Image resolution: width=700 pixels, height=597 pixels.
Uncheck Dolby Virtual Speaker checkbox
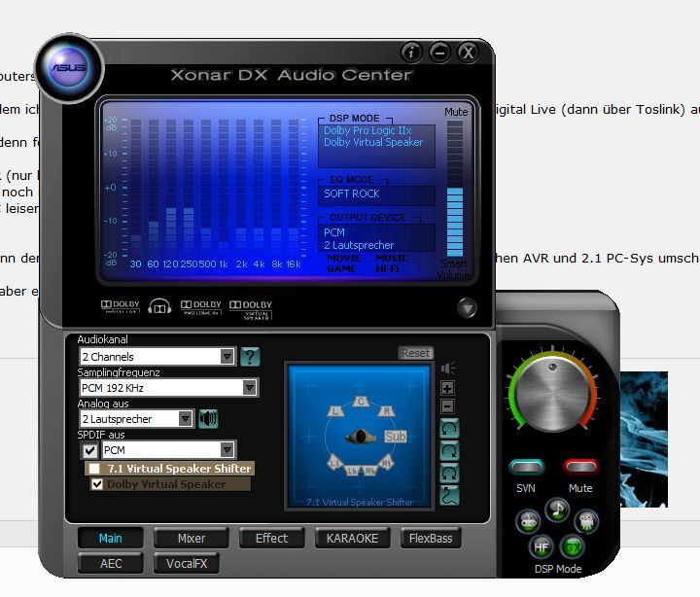(97, 484)
